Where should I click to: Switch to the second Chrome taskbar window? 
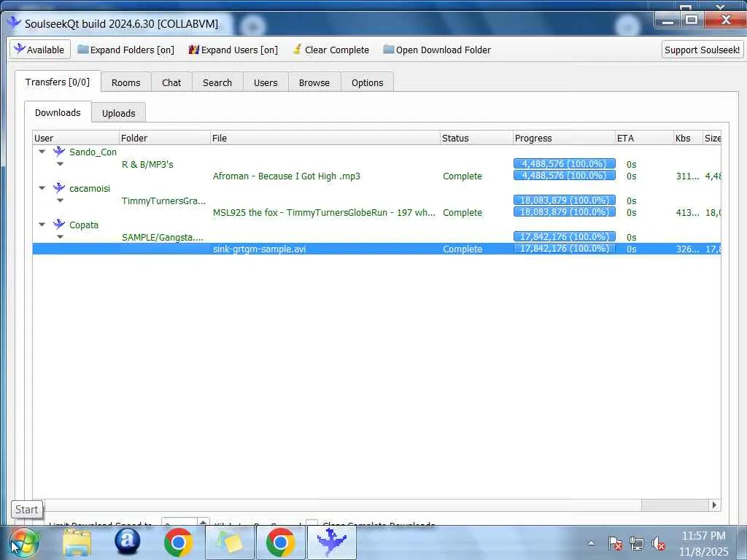pyautogui.click(x=281, y=542)
